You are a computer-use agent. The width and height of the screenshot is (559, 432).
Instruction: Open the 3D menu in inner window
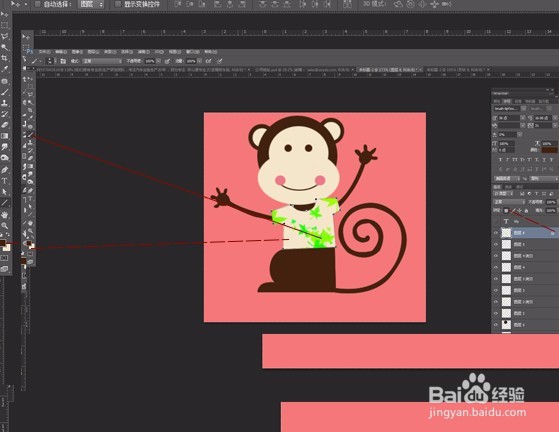pyautogui.click(x=159, y=52)
